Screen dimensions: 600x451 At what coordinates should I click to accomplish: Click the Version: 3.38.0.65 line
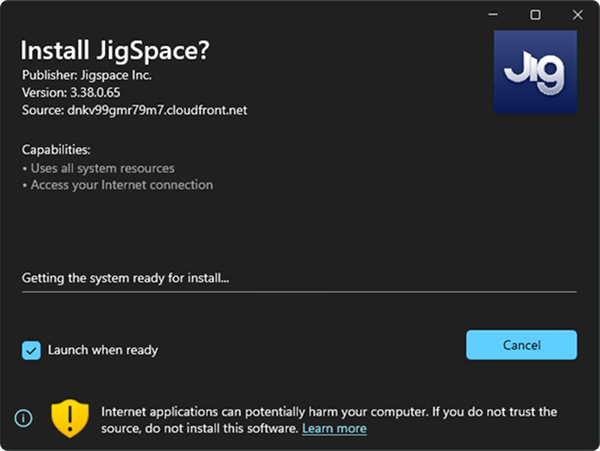(x=71, y=92)
